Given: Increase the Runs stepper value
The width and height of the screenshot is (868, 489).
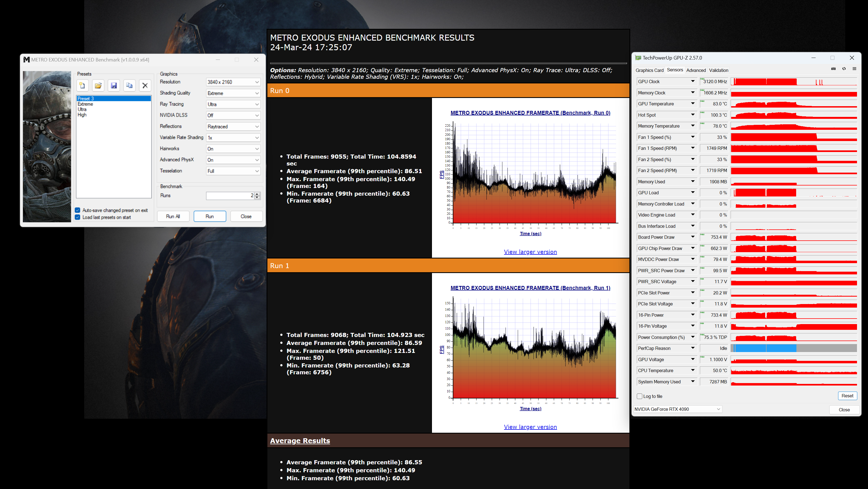Looking at the screenshot, I should (x=257, y=193).
